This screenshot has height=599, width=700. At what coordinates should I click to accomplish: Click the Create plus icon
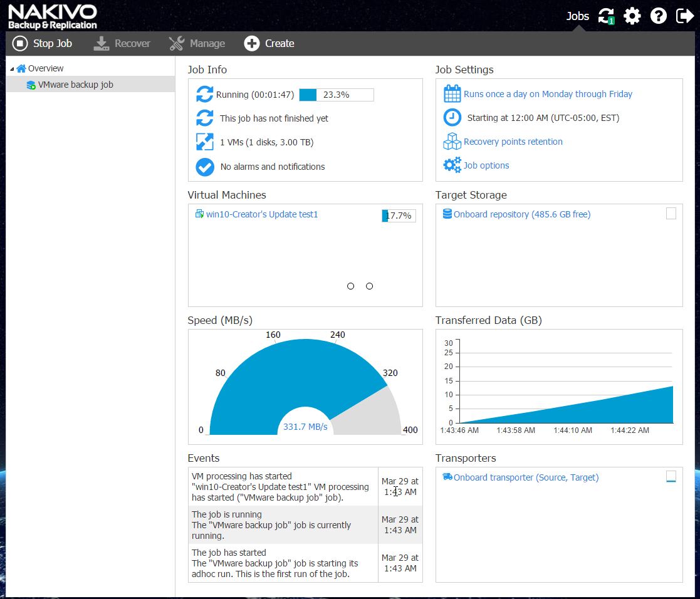(x=252, y=43)
